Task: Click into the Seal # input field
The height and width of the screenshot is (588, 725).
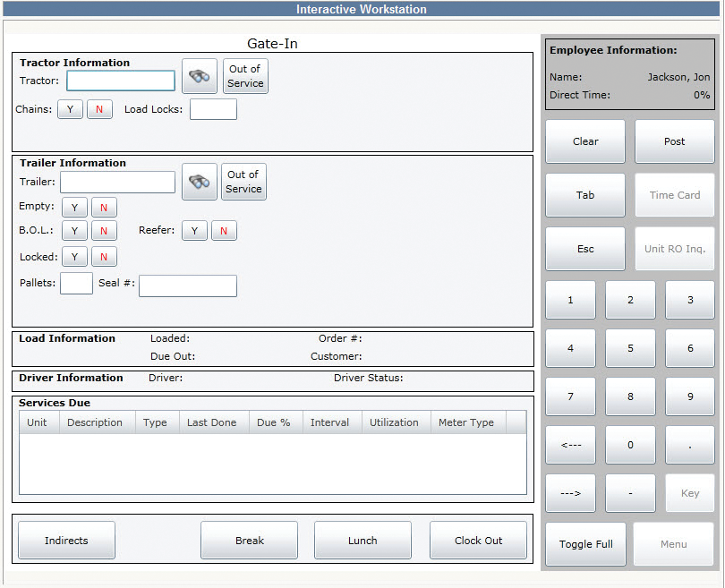Action: click(x=187, y=285)
